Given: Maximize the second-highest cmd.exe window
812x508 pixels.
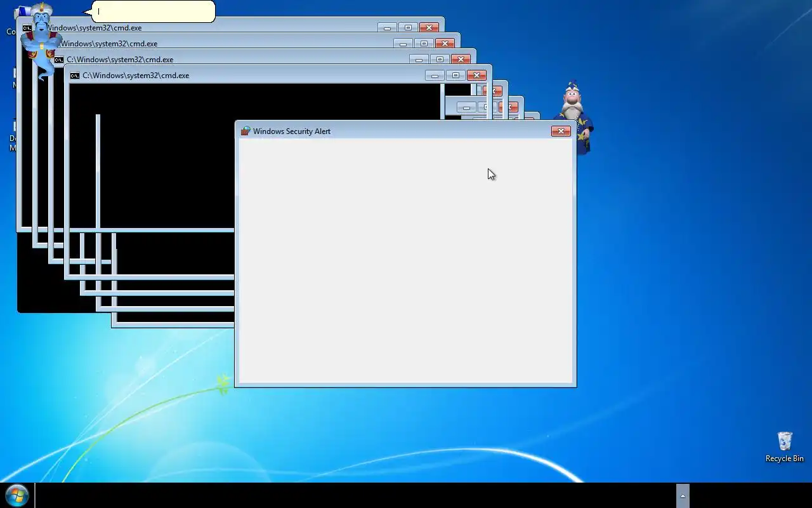Looking at the screenshot, I should tap(424, 44).
